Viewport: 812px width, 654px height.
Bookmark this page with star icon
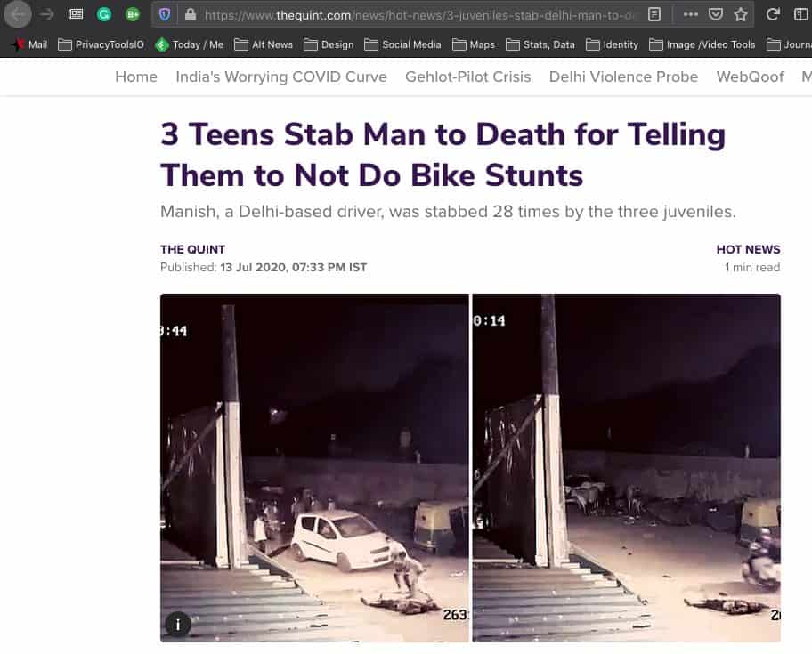click(x=741, y=14)
